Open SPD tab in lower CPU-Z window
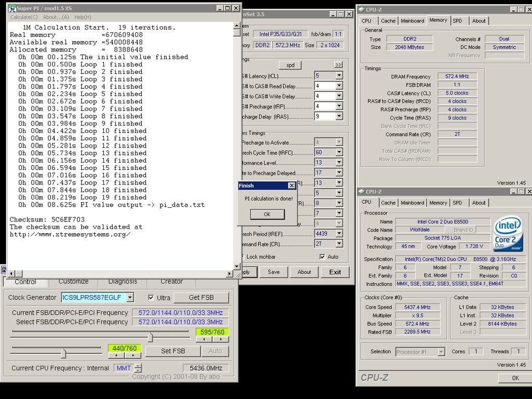The image size is (532, 399). [457, 203]
